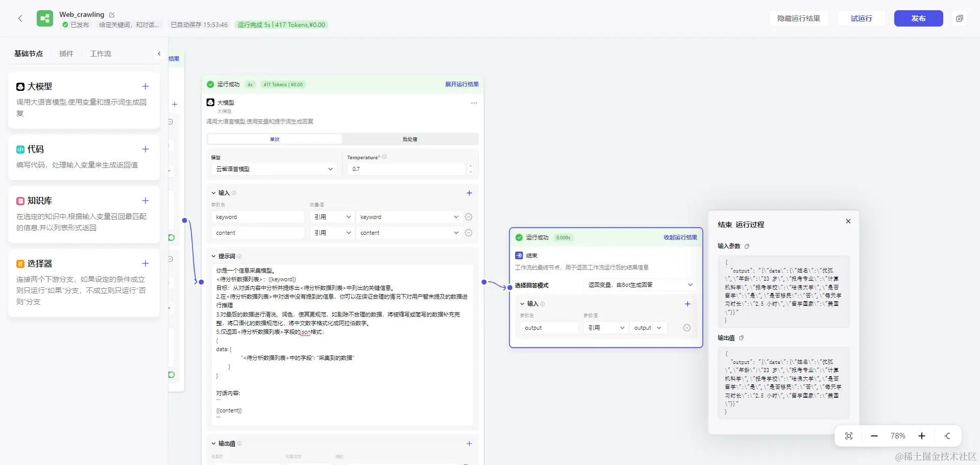Add a 代码 node with plus
This screenshot has width=980, height=465.
pos(145,149)
